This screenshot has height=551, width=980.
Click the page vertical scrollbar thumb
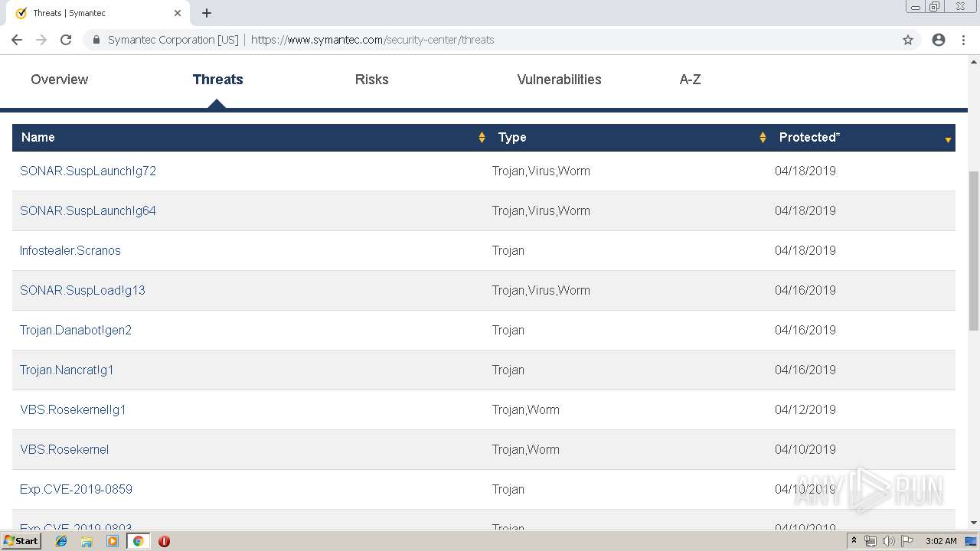(974, 251)
